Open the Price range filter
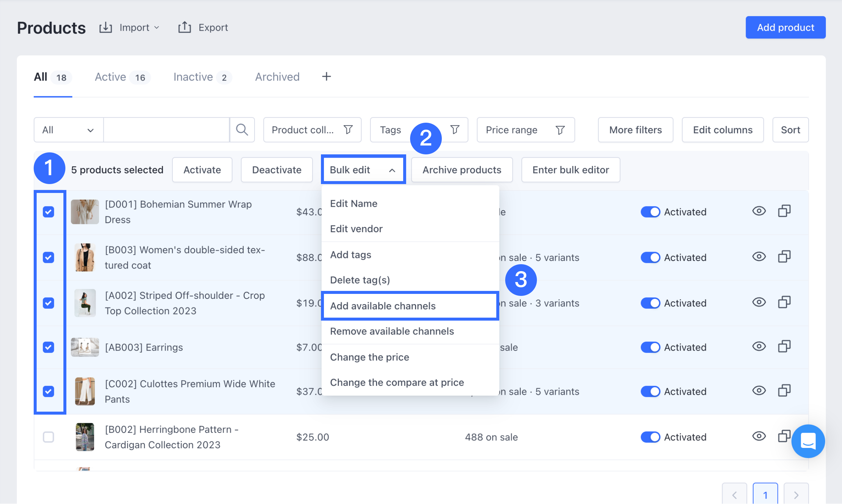The image size is (842, 504). pos(525,130)
